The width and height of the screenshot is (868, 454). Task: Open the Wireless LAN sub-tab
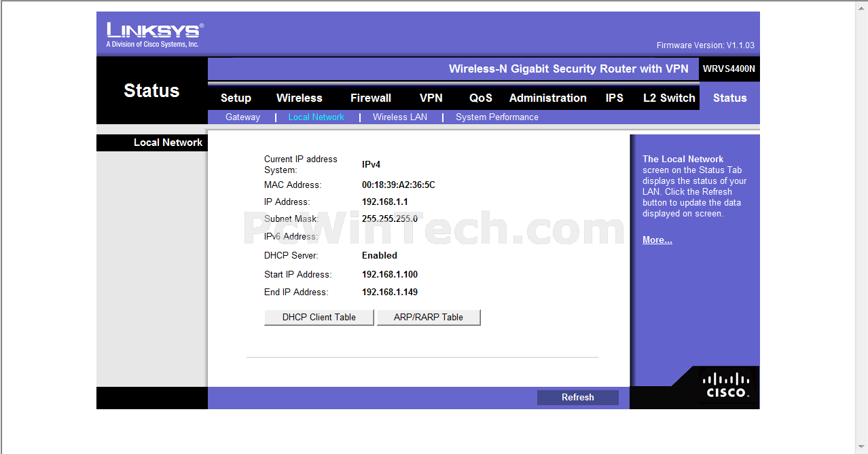pos(400,117)
